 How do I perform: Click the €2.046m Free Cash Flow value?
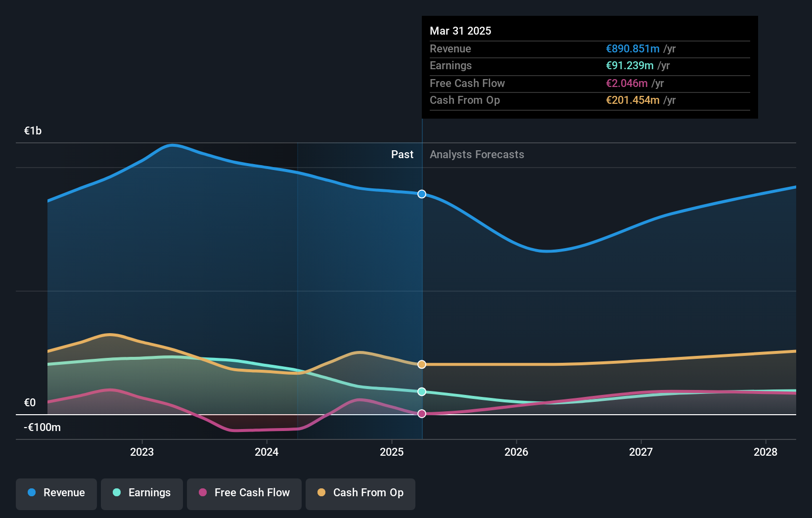coord(627,83)
